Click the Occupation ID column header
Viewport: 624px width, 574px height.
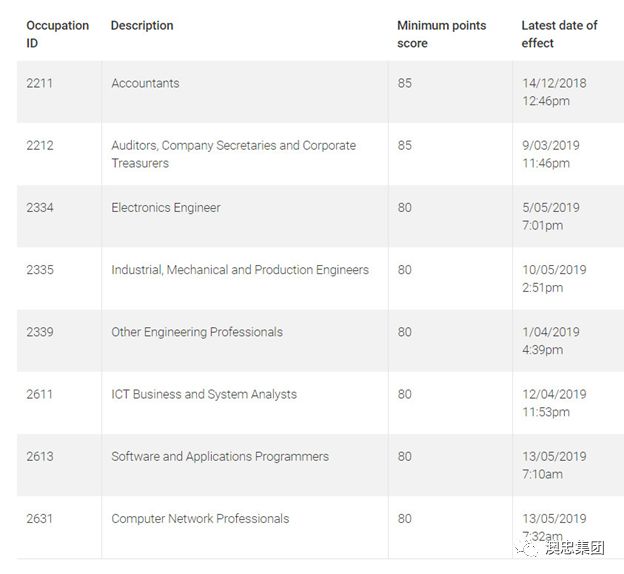coord(57,34)
